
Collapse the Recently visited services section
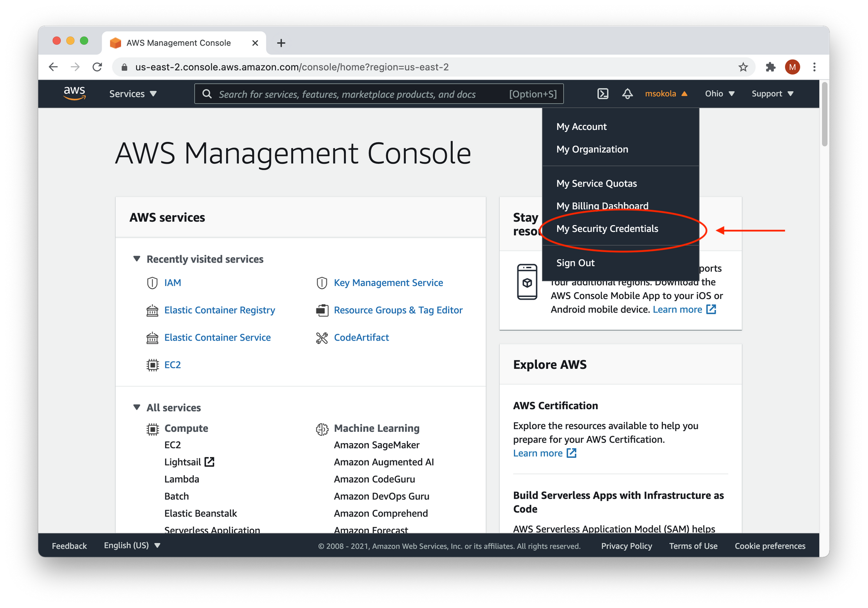click(x=137, y=259)
